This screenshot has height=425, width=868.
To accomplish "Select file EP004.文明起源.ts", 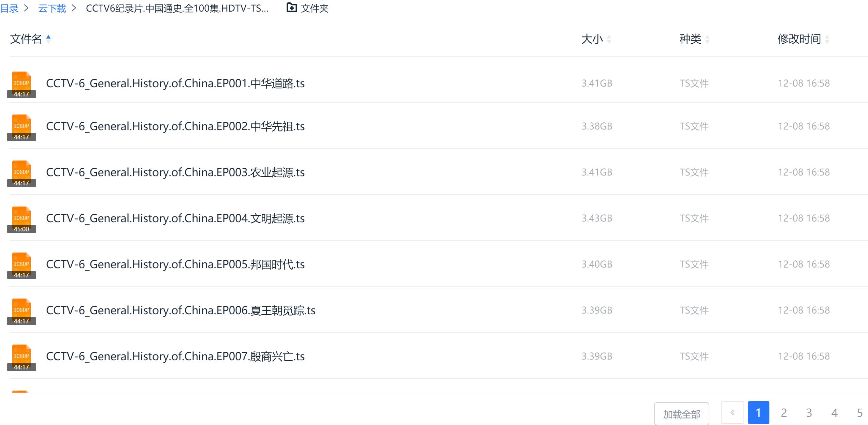I will pos(175,218).
